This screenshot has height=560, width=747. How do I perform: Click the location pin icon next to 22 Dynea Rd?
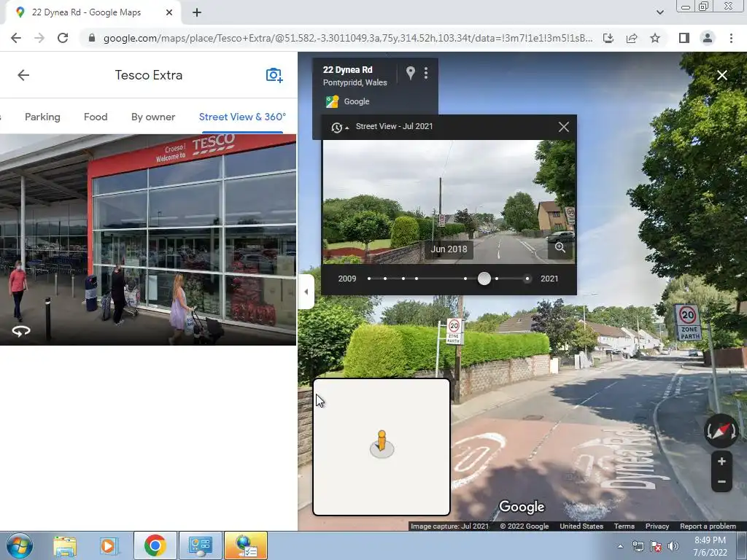(410, 73)
